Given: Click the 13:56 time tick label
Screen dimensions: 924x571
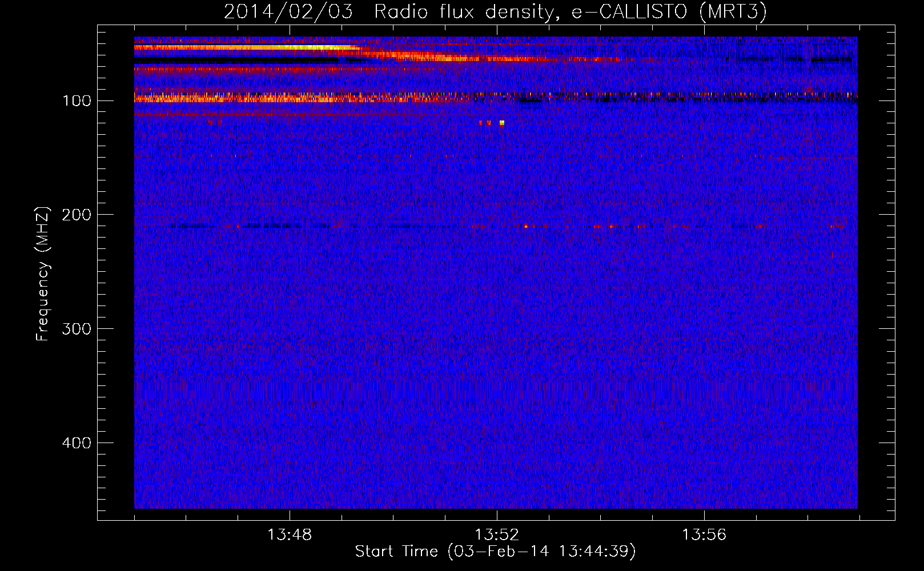Looking at the screenshot, I should click(704, 534).
